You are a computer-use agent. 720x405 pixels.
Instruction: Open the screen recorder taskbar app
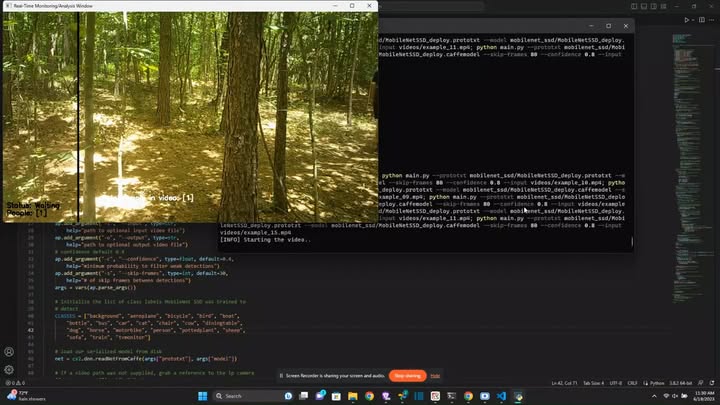click(x=485, y=396)
